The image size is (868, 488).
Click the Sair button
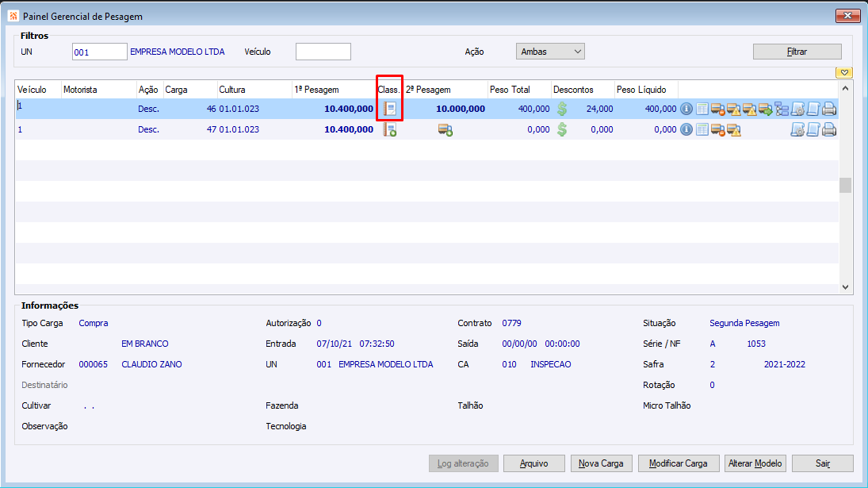click(x=823, y=463)
